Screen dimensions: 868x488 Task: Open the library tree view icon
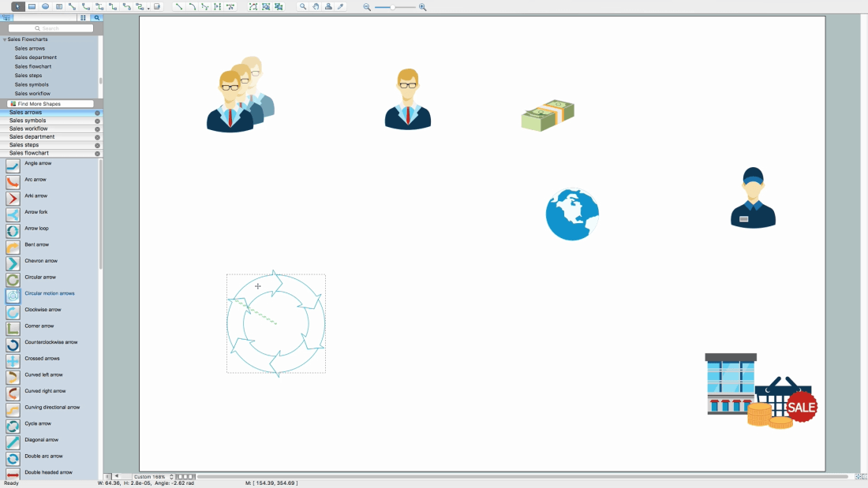coord(6,17)
